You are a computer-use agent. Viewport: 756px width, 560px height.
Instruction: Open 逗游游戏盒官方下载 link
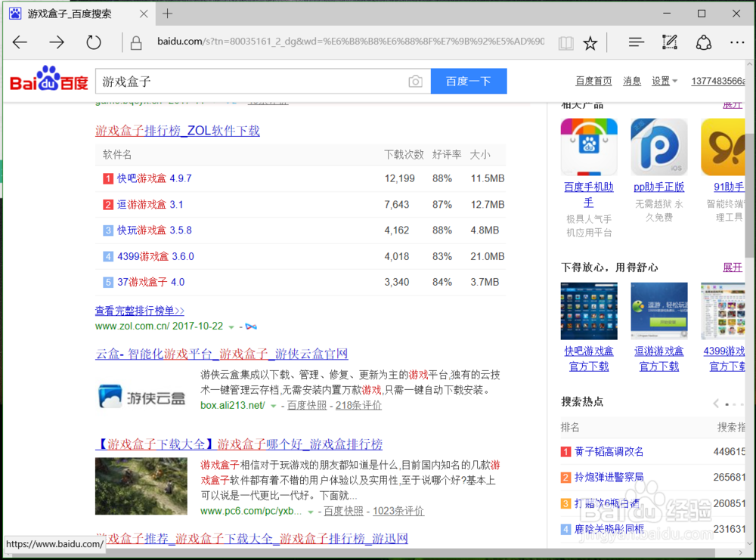coord(658,359)
